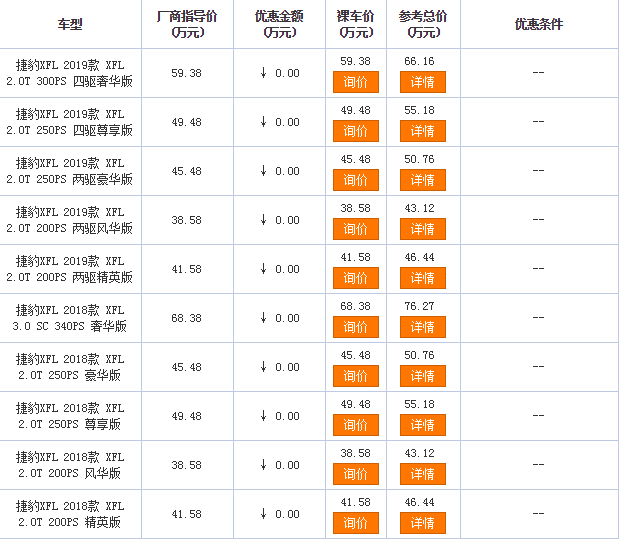This screenshot has height=539, width=620.
Task: Click discount down arrow in 2018款 精英版 row
Action: pyautogui.click(x=263, y=514)
